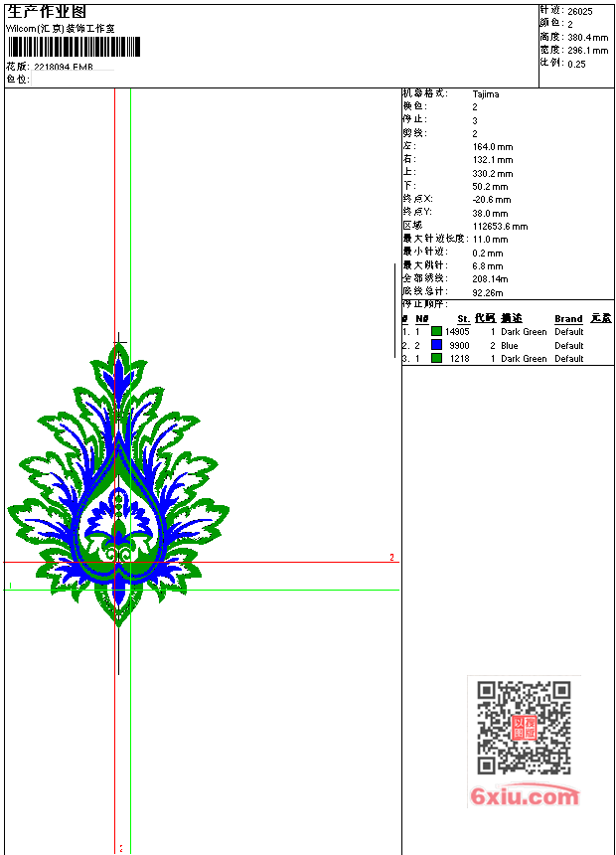Select the bottom extent 50.2 mm
Viewport: 616px width, 855px height.
click(490, 187)
